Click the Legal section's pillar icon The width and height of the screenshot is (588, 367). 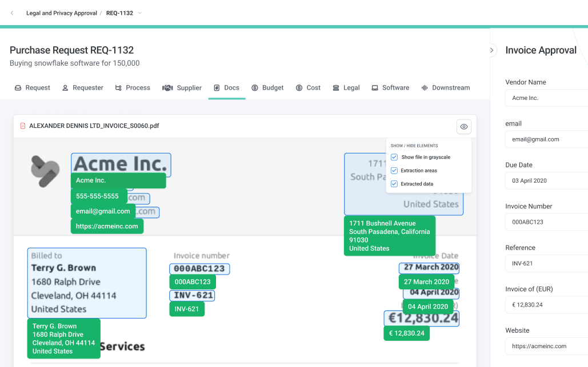(x=335, y=87)
